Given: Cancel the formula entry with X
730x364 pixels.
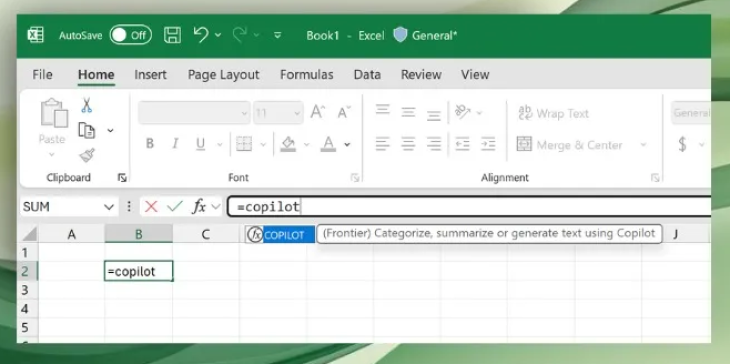Looking at the screenshot, I should (x=151, y=207).
